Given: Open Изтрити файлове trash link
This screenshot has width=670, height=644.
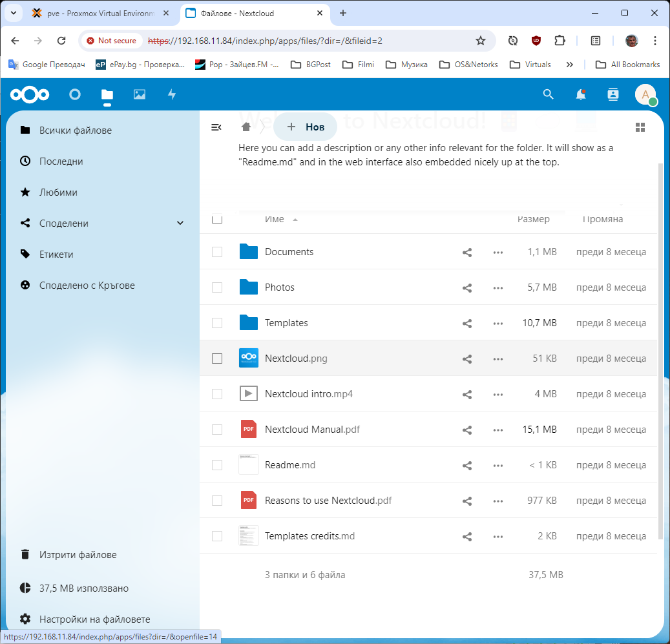Looking at the screenshot, I should (103, 554).
